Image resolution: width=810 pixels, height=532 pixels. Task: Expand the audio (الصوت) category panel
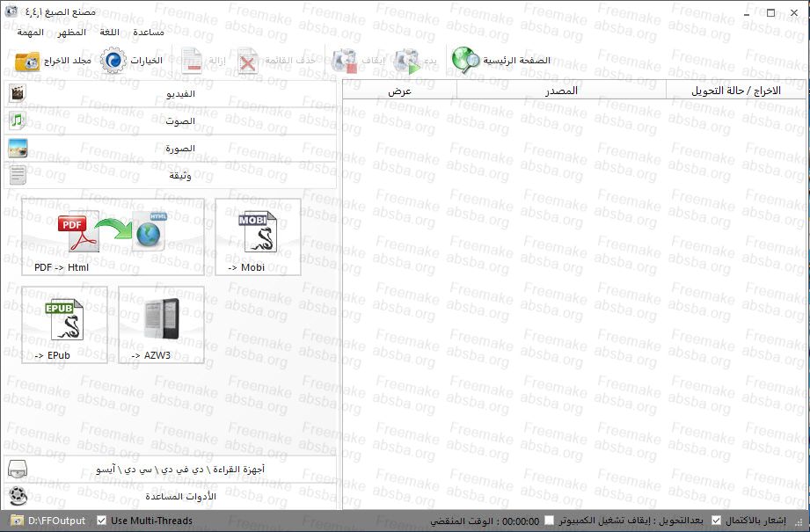170,120
